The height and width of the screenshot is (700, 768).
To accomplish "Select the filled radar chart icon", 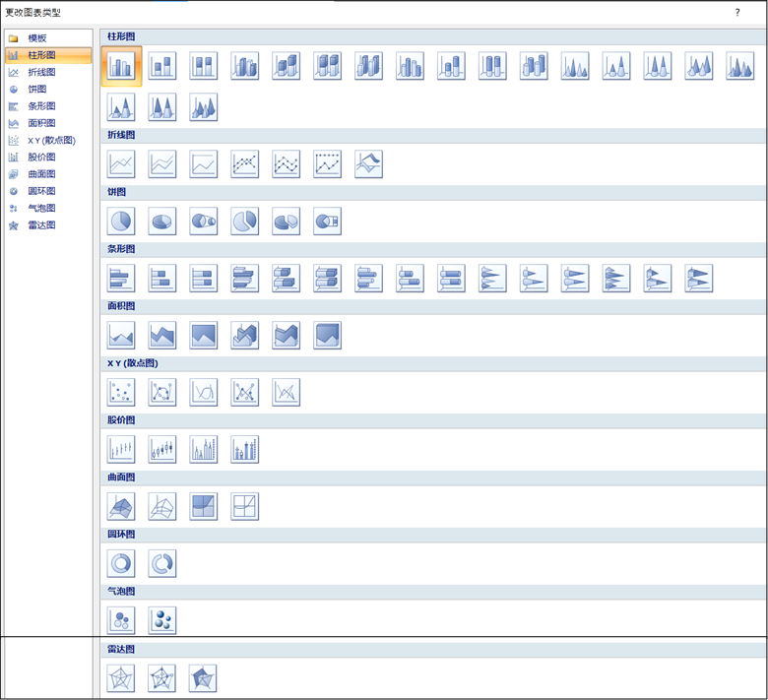I will [203, 678].
